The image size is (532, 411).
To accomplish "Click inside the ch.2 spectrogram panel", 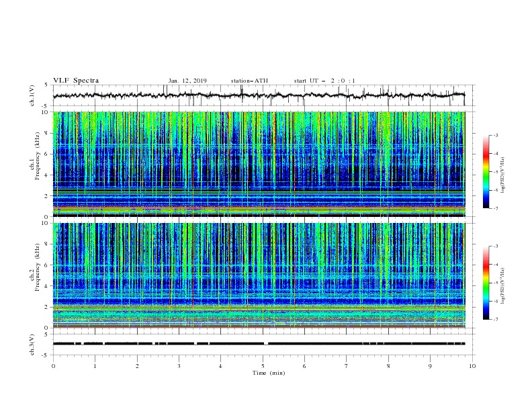I will coord(259,275).
